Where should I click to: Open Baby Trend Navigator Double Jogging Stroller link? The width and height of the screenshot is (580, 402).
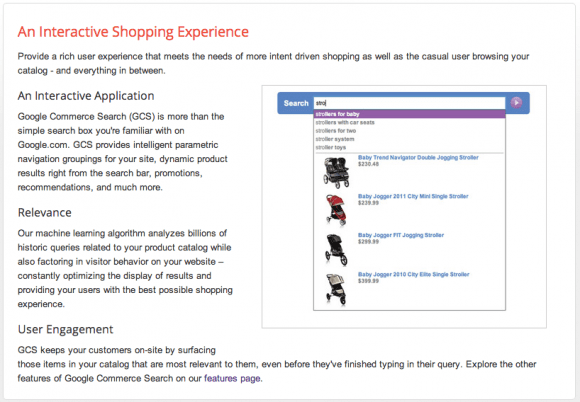click(418, 158)
